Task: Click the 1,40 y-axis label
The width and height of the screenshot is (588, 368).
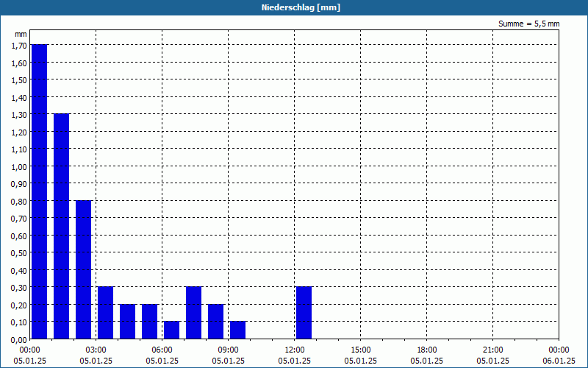Action: [20, 97]
